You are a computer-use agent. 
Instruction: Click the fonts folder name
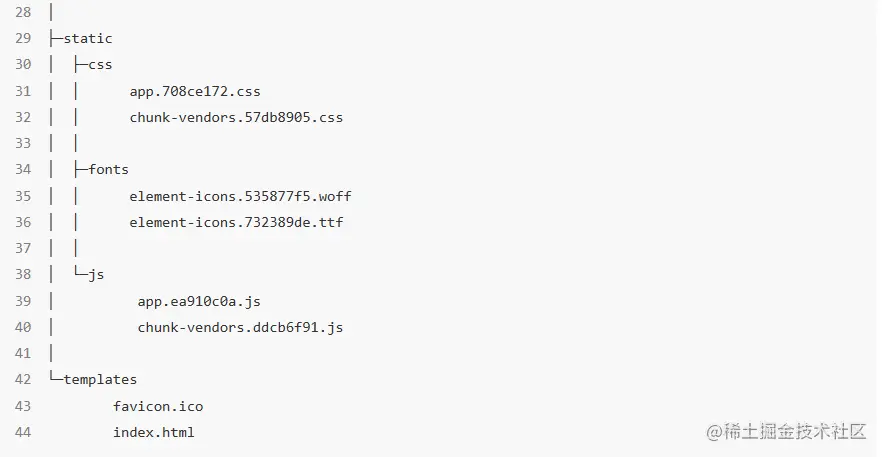[x=109, y=170]
